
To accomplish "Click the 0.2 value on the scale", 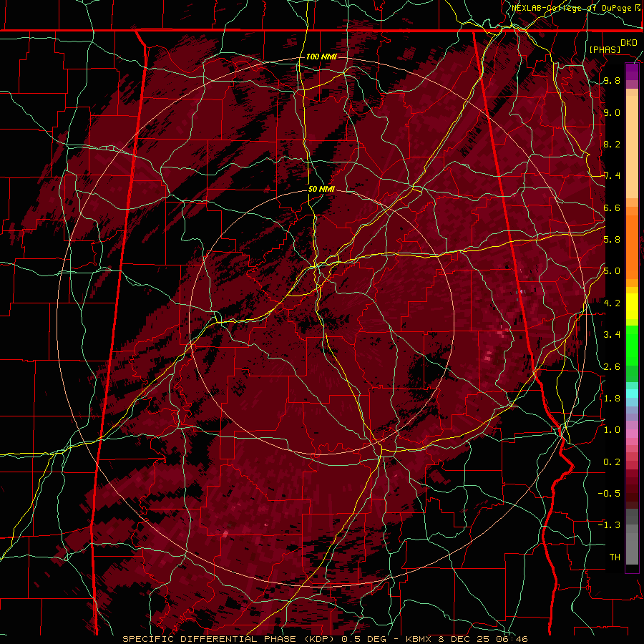I will tap(612, 462).
